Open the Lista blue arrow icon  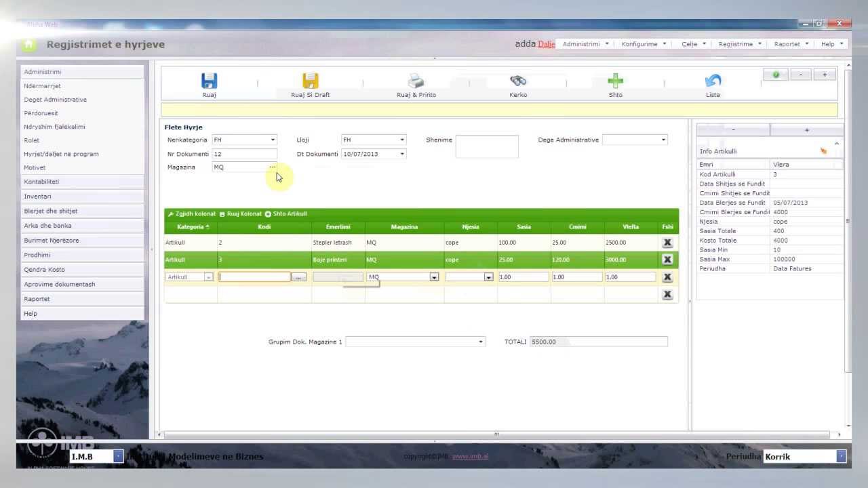click(x=713, y=81)
